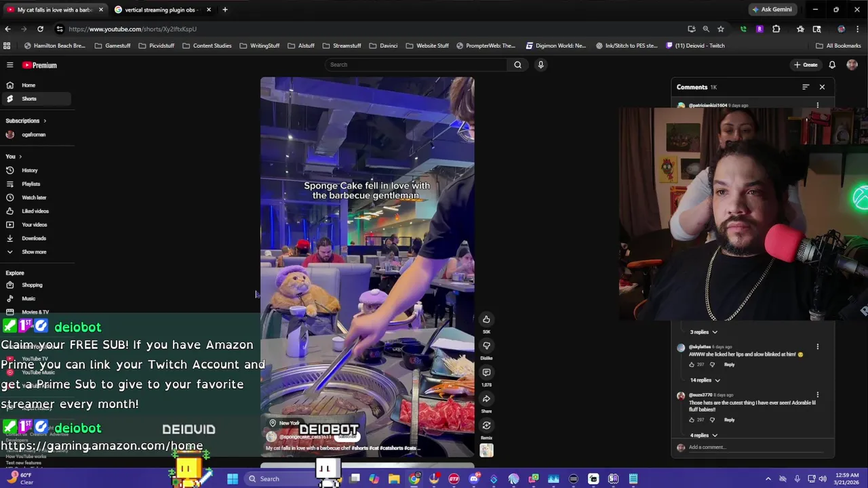Expand the 3 replies thread
Viewport: 868px width, 488px height.
(x=704, y=332)
